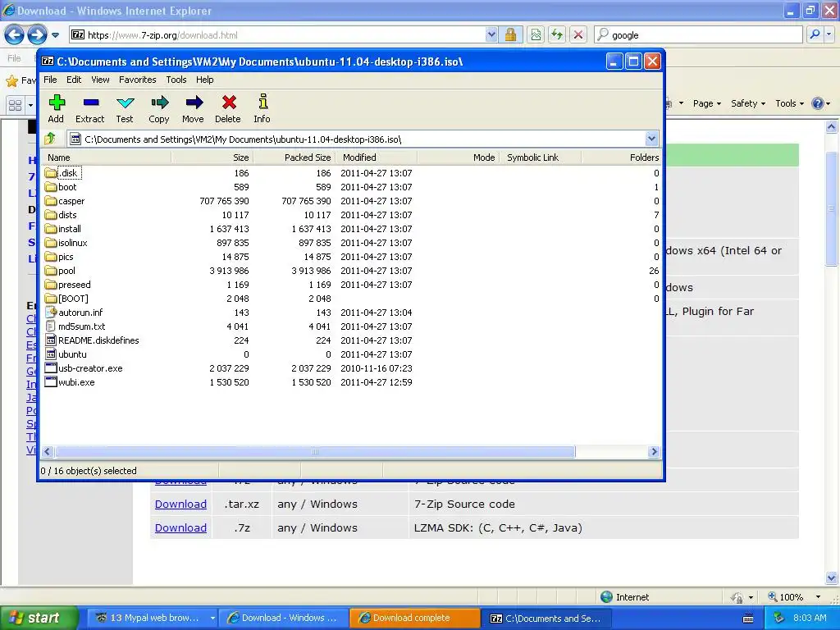Open the IE Tools command bar dropdown

pos(790,103)
